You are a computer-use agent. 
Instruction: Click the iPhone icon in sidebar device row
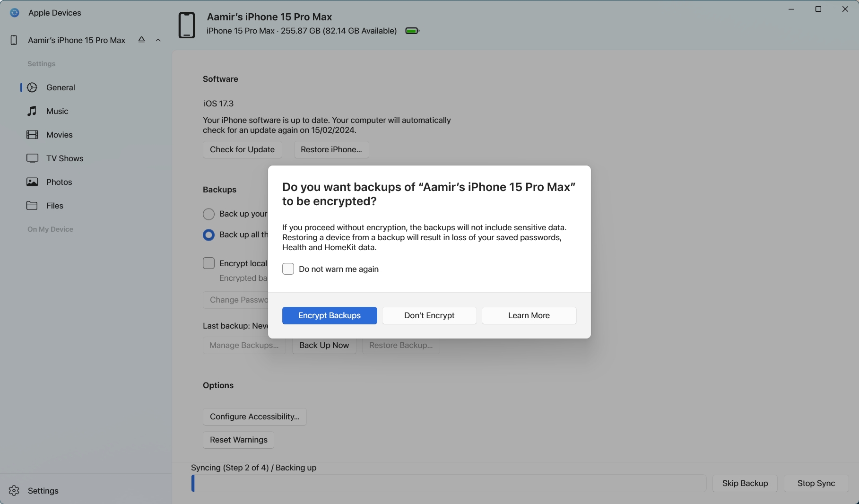coord(14,40)
